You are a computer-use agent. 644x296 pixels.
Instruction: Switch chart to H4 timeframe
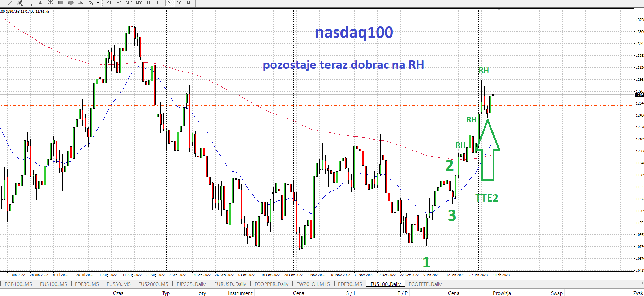pos(159,3)
